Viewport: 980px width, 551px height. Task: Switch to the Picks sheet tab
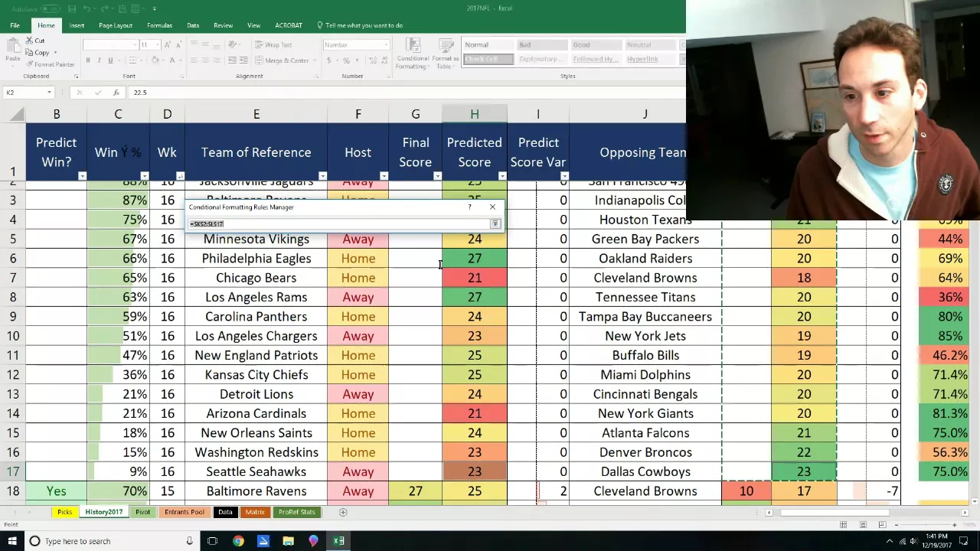point(64,512)
